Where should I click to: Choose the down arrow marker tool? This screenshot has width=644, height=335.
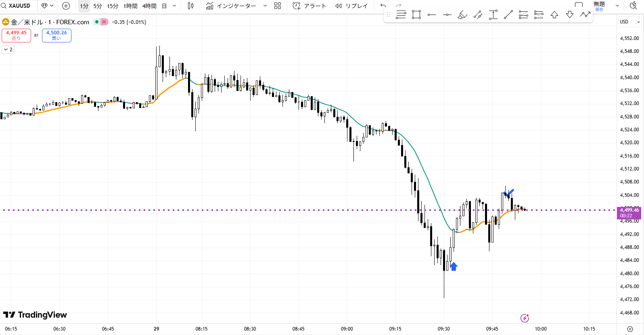570,15
